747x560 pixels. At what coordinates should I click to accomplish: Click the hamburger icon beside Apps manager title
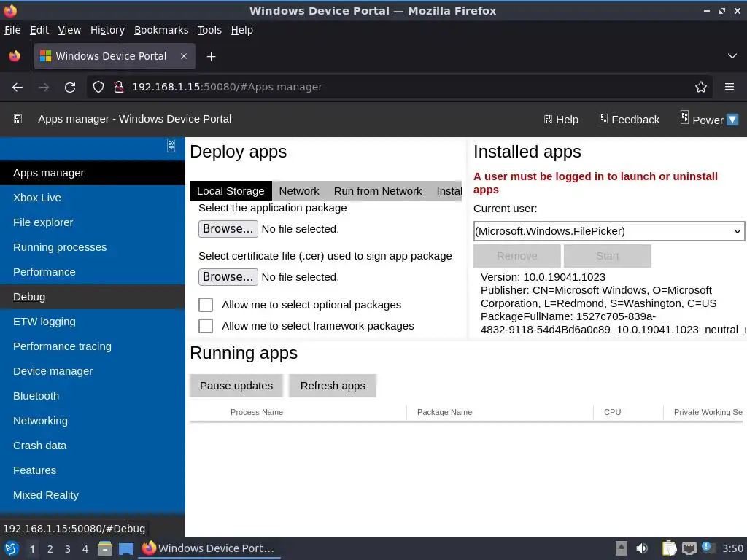click(18, 119)
